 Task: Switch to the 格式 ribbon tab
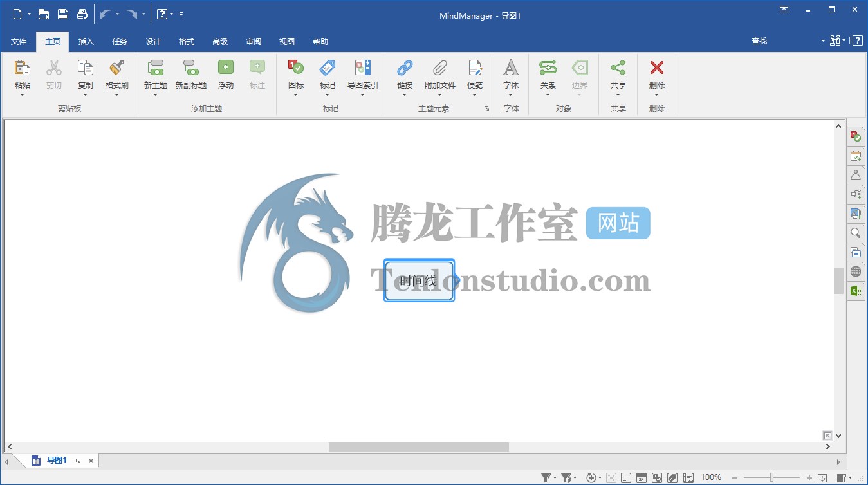[x=186, y=41]
